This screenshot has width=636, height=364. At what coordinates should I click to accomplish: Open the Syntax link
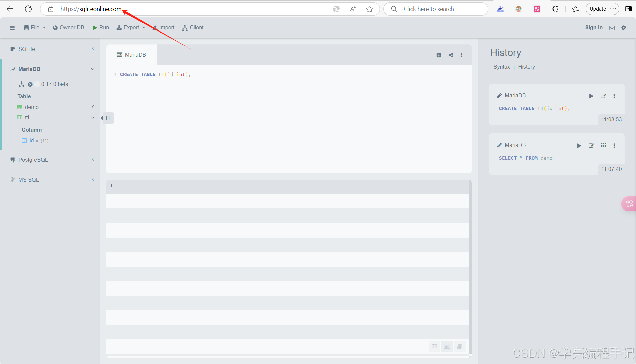[x=502, y=67]
